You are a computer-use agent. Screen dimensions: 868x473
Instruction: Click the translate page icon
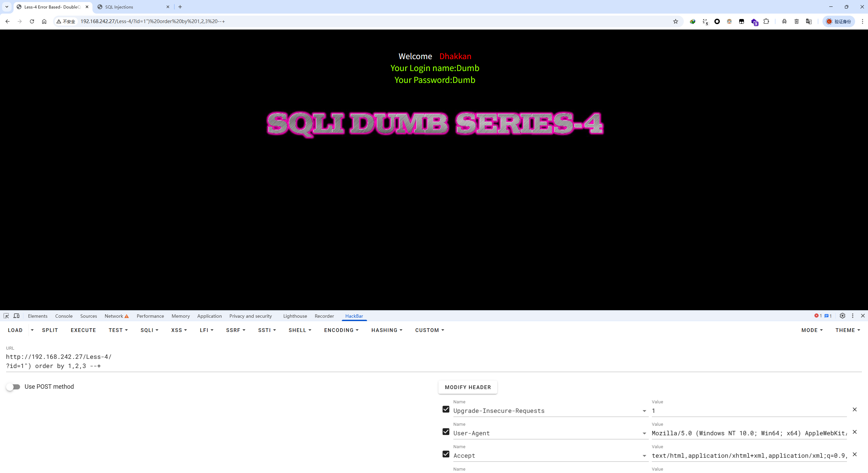point(809,21)
